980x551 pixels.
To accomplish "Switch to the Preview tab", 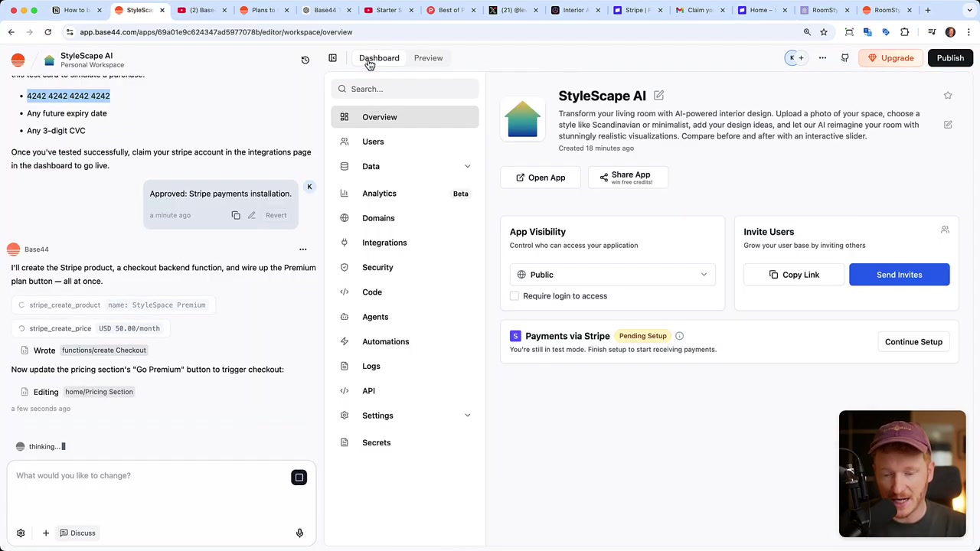I will coord(428,58).
